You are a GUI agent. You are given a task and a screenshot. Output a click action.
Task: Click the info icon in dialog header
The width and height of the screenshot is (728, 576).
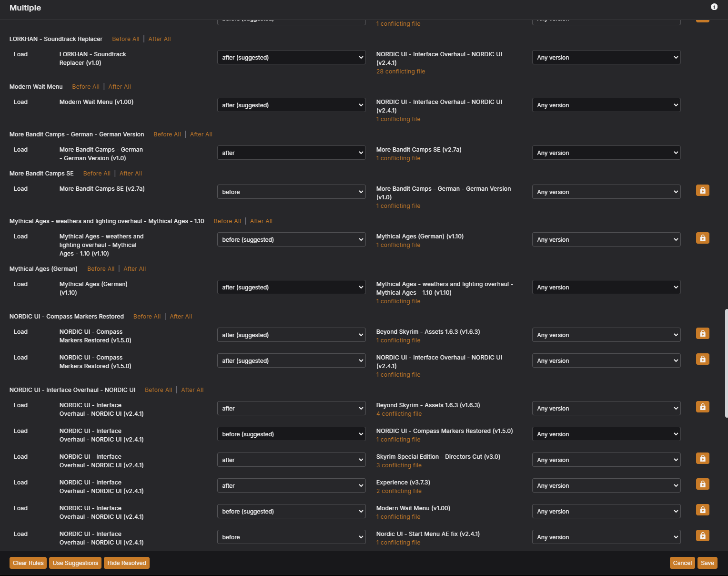(x=714, y=7)
